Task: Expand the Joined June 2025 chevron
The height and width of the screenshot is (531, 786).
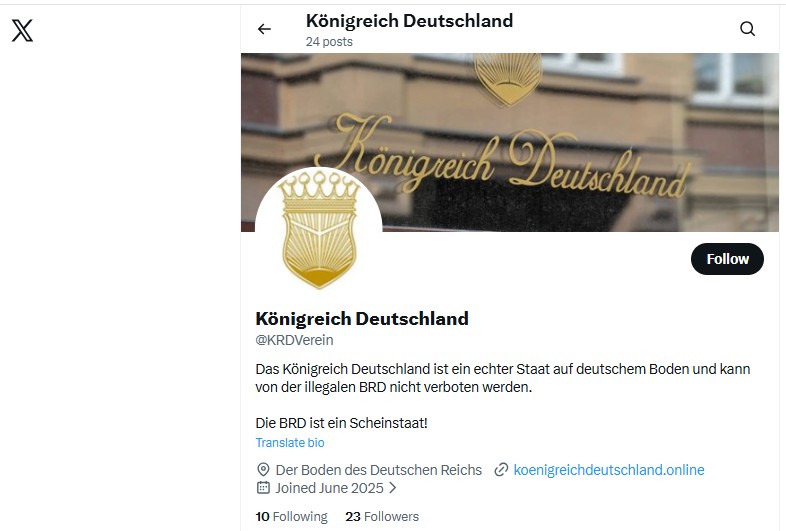Action: (392, 487)
